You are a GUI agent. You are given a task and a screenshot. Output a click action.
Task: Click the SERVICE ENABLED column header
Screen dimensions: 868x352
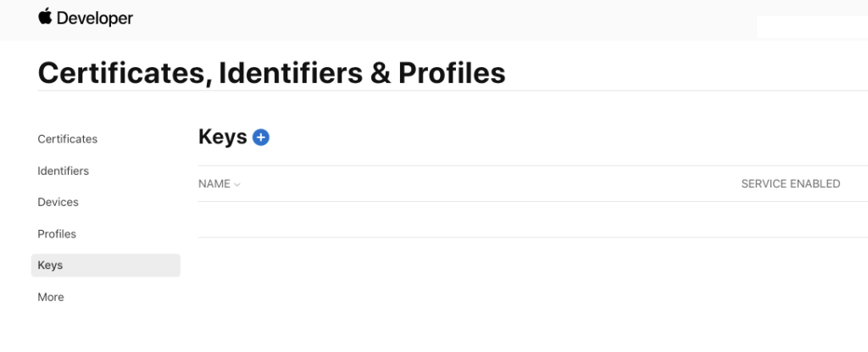790,184
